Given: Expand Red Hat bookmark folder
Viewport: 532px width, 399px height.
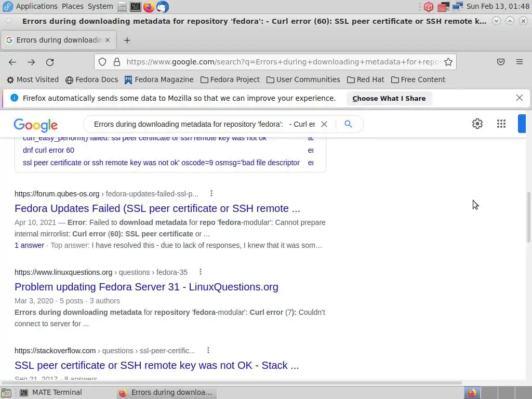Looking at the screenshot, I should pyautogui.click(x=365, y=79).
